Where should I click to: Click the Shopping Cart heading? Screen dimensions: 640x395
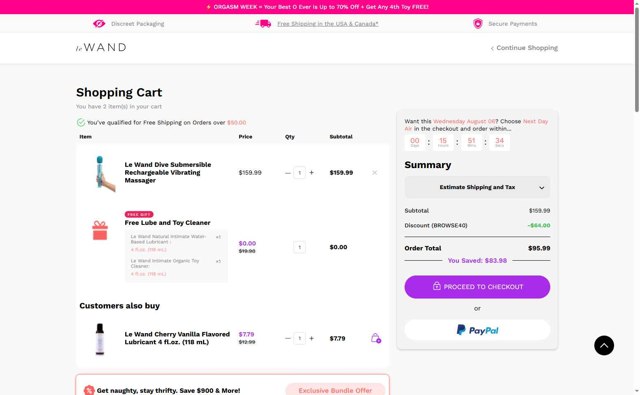[119, 92]
